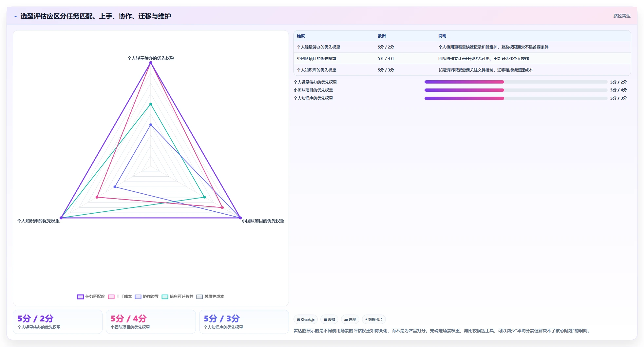Viewport: 644px width, 347px height.
Task: Click progress bar for 小团队项目的优先权重
Action: [x=516, y=90]
